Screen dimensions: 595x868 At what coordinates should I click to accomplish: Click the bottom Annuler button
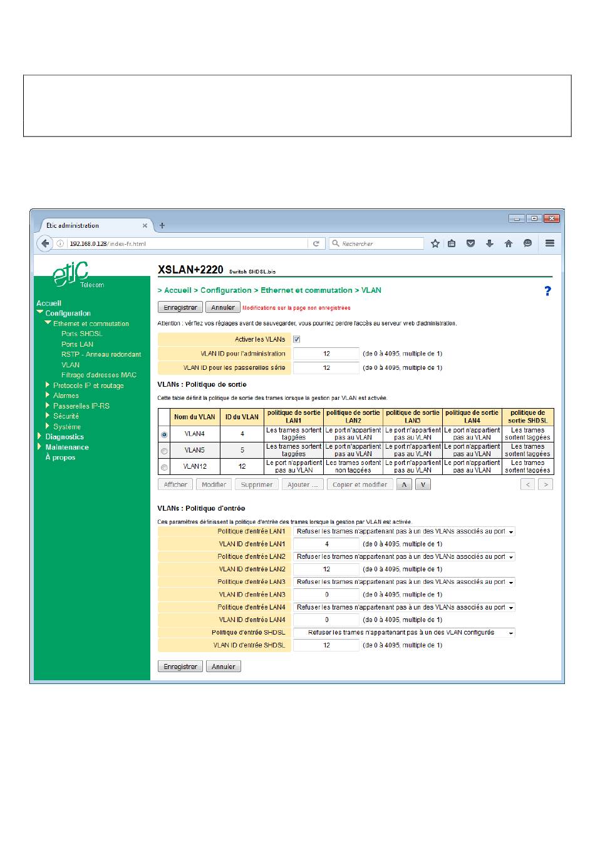coord(223,666)
